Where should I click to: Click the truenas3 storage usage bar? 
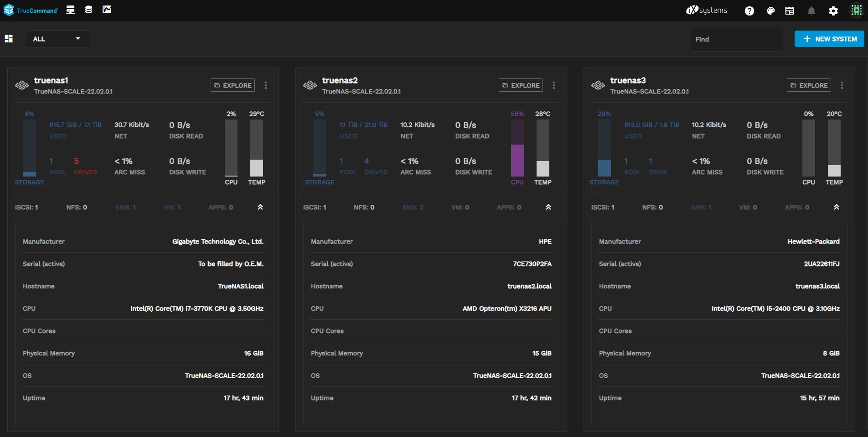tap(604, 148)
